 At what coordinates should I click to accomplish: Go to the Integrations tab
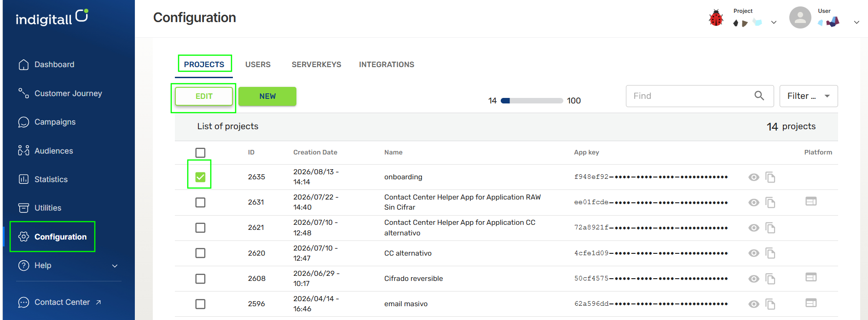click(387, 64)
